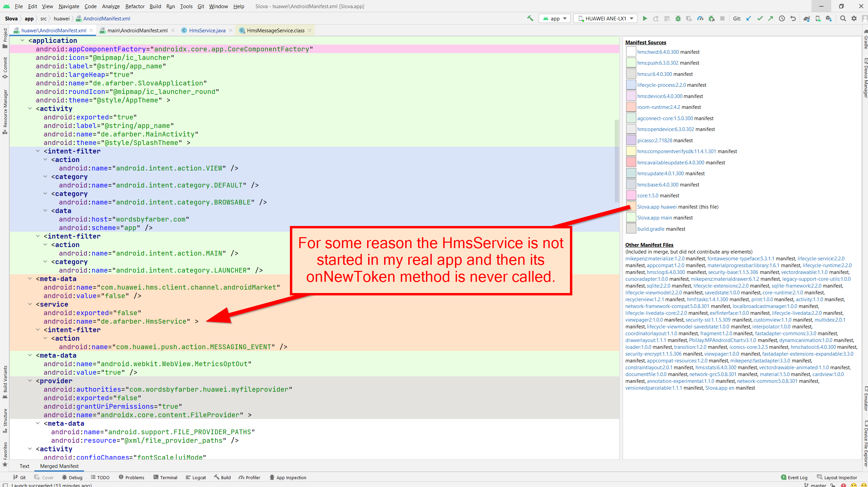Open Device Manager toolbar icon
Image resolution: width=868 pixels, height=487 pixels.
(818, 18)
